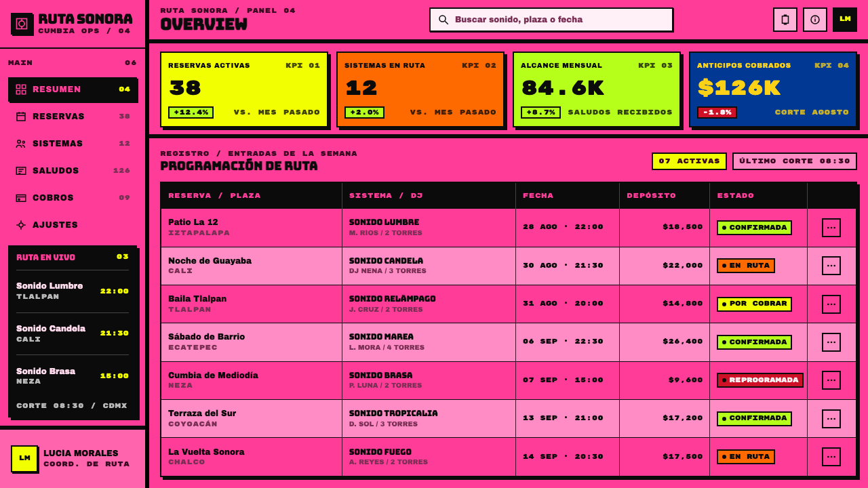Screen dimensions: 868x488
Task: Go to Saludos in the sidebar
Action: [73, 171]
